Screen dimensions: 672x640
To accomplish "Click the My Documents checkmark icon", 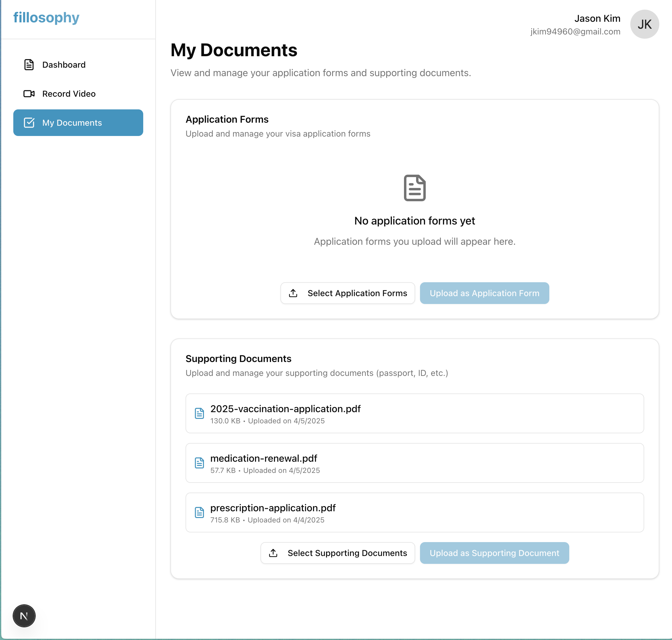I will [29, 123].
